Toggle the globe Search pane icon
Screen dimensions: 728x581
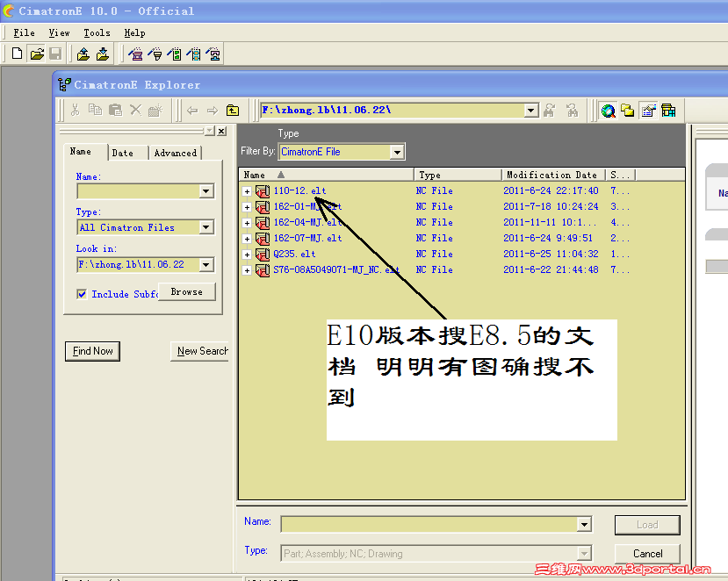(608, 111)
